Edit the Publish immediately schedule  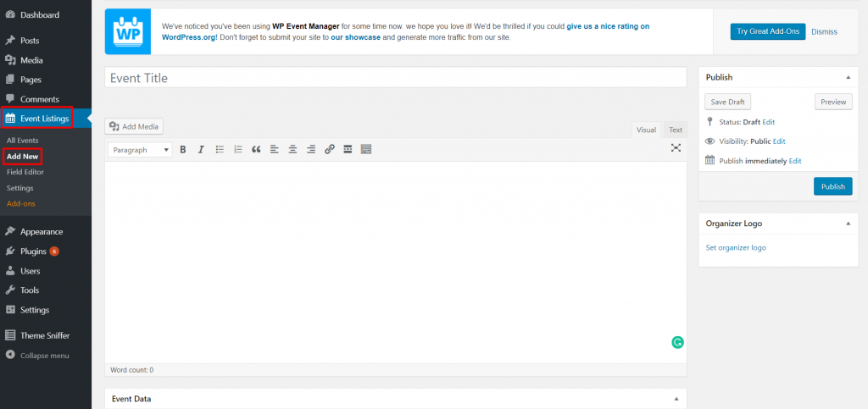tap(795, 161)
